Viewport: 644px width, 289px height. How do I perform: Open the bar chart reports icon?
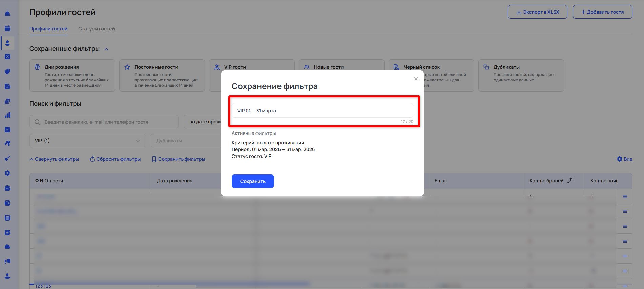pos(7,115)
